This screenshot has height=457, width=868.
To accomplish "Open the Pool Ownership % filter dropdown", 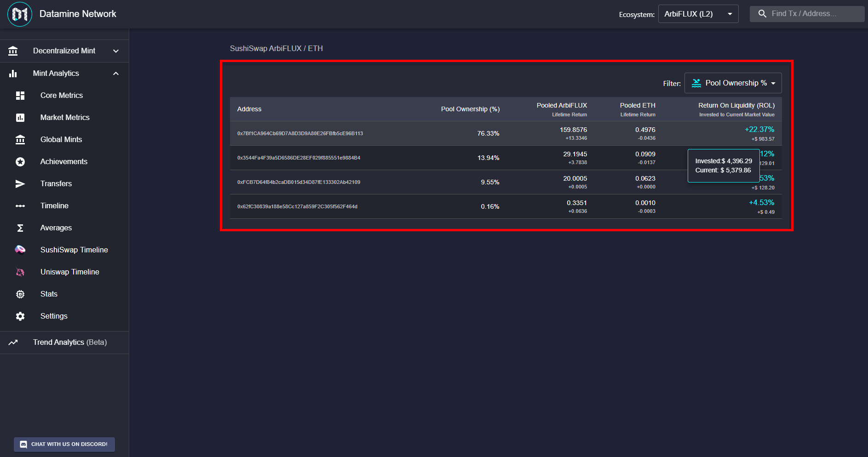I will [733, 83].
